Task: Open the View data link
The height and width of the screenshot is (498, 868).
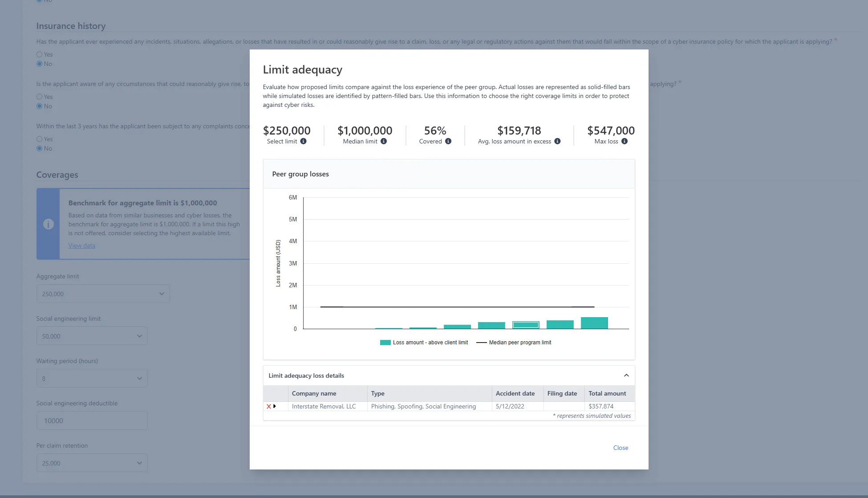Action: point(82,245)
